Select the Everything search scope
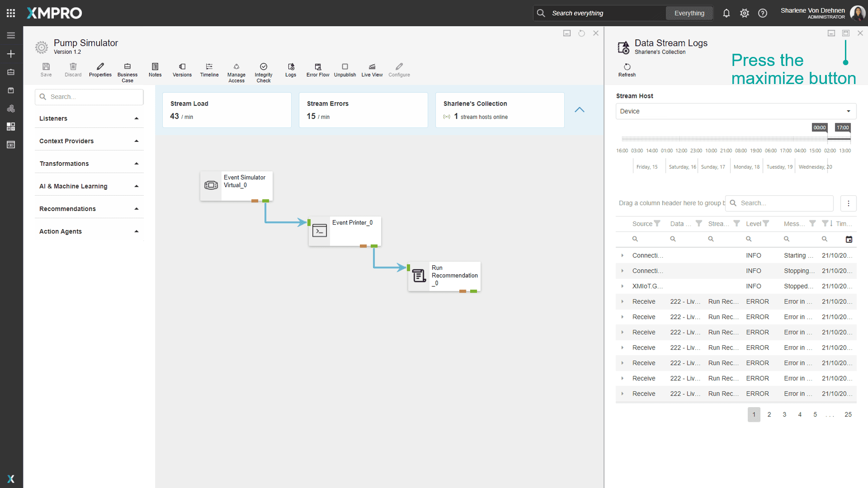This screenshot has height=488, width=868. pos(689,13)
